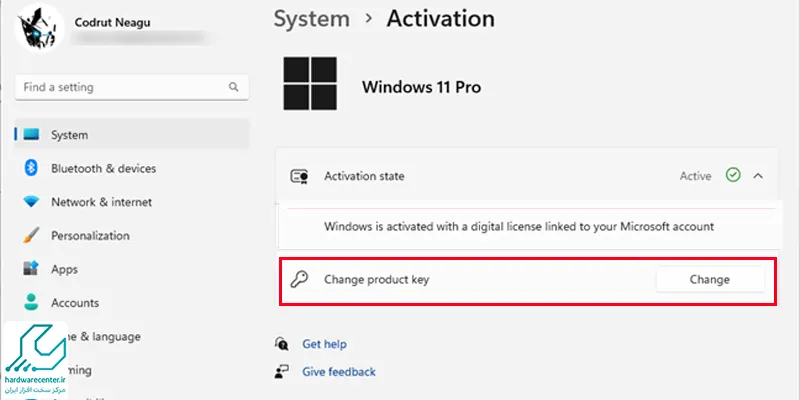Click the Activation state certificate icon
The image size is (800, 400).
299,176
